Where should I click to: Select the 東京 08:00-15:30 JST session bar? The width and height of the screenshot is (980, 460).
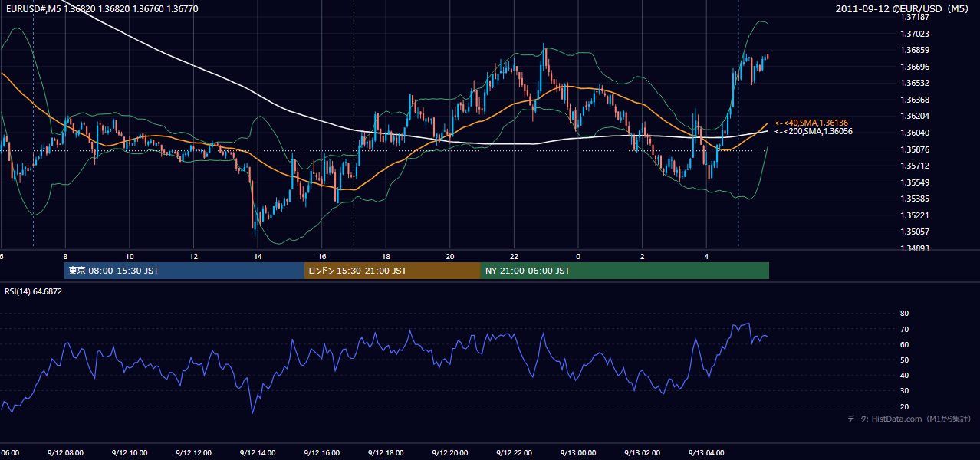184,271
